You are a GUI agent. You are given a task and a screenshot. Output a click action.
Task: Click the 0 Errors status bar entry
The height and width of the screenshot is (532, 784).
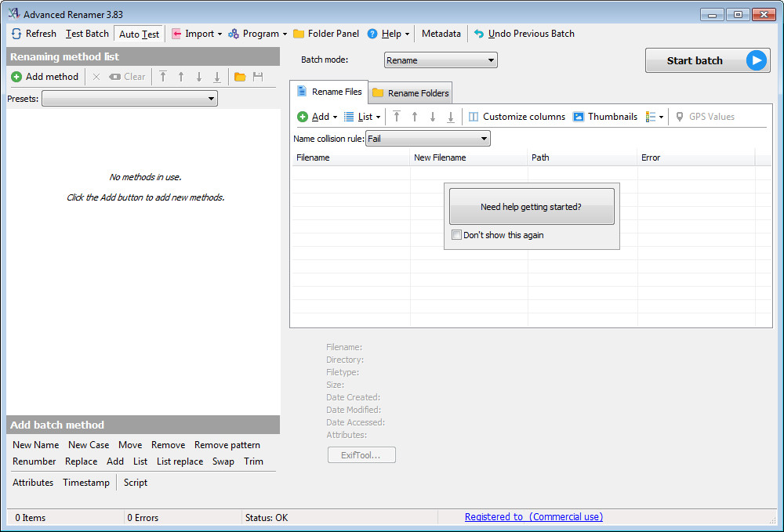click(143, 518)
